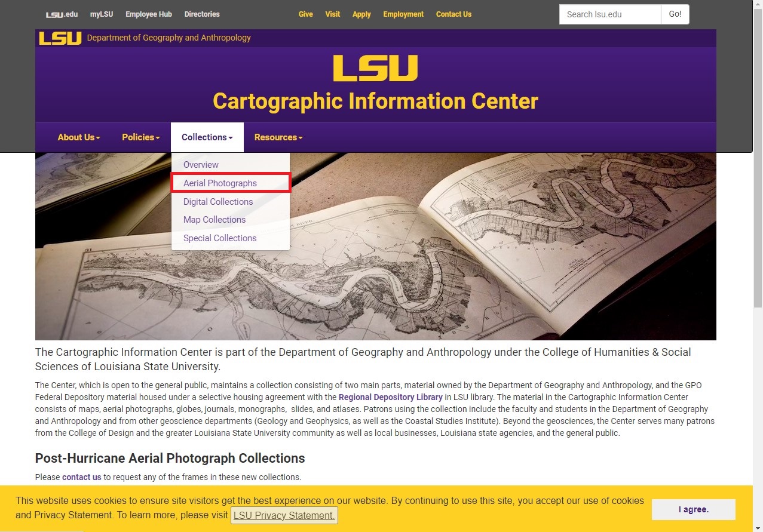
Task: Open Department of Geography and Anthropology link
Action: click(169, 38)
